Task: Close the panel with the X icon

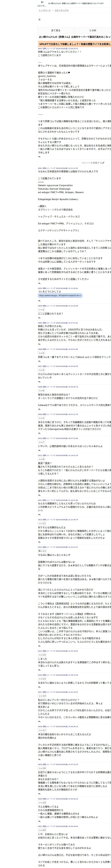Action: (x=39, y=20)
